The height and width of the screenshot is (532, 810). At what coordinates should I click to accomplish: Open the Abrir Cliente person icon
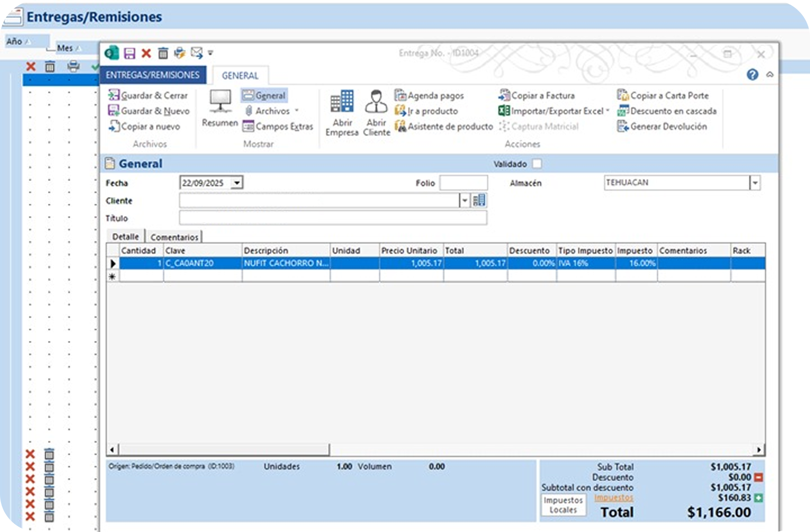pos(376,113)
